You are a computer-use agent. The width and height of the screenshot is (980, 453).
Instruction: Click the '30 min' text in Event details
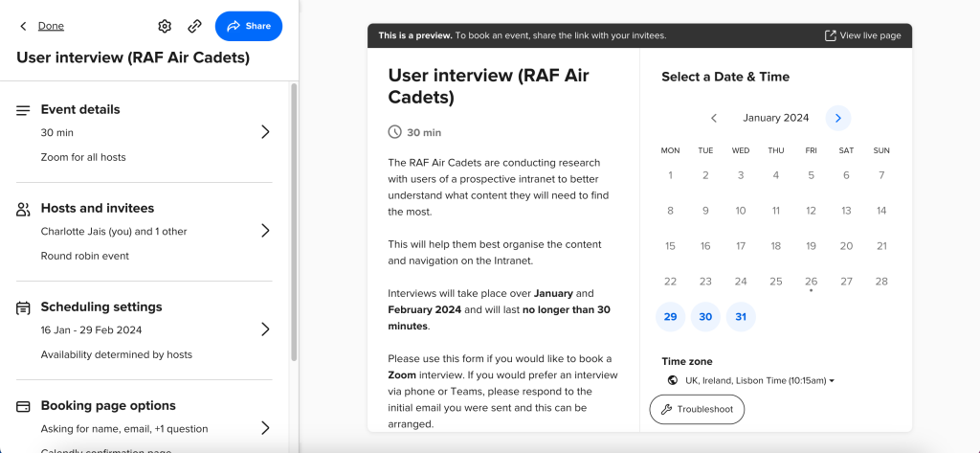coord(57,133)
